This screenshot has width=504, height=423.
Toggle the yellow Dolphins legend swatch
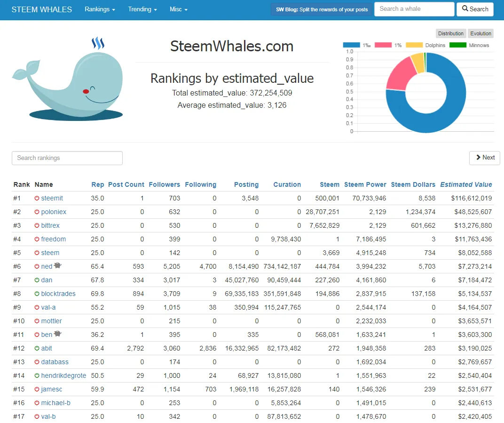[x=414, y=45]
